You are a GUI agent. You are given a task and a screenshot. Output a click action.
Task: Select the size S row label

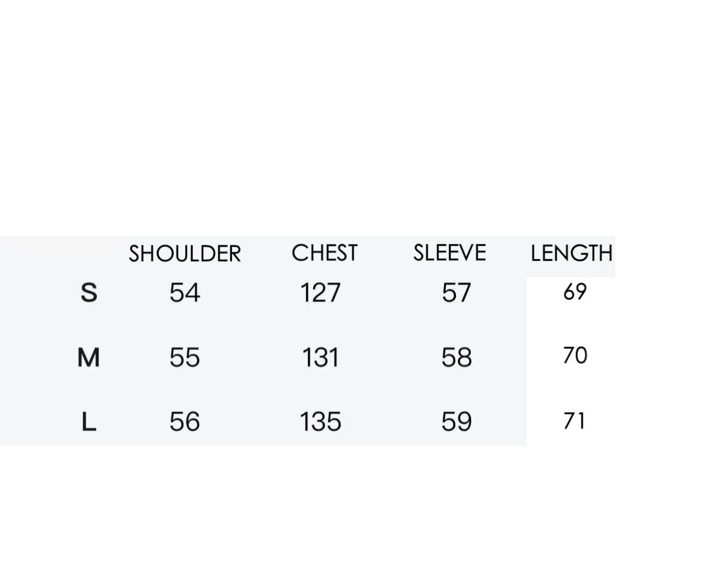click(89, 293)
